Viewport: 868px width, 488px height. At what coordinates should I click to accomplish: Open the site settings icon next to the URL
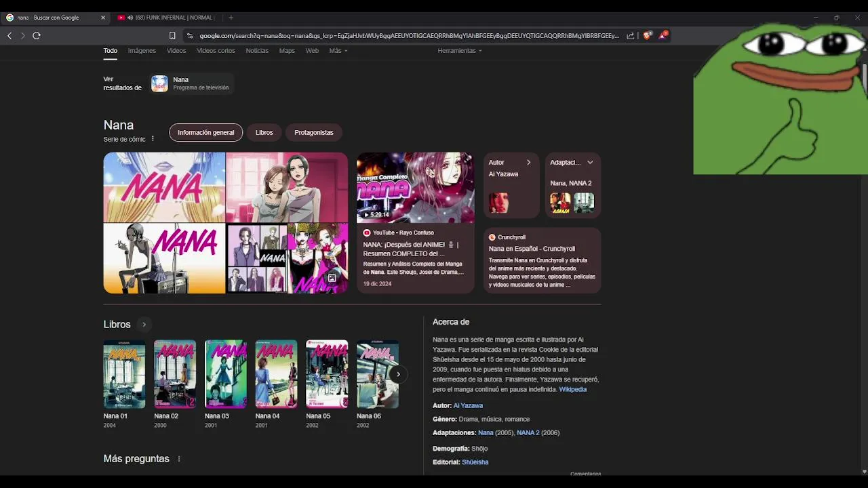click(190, 36)
